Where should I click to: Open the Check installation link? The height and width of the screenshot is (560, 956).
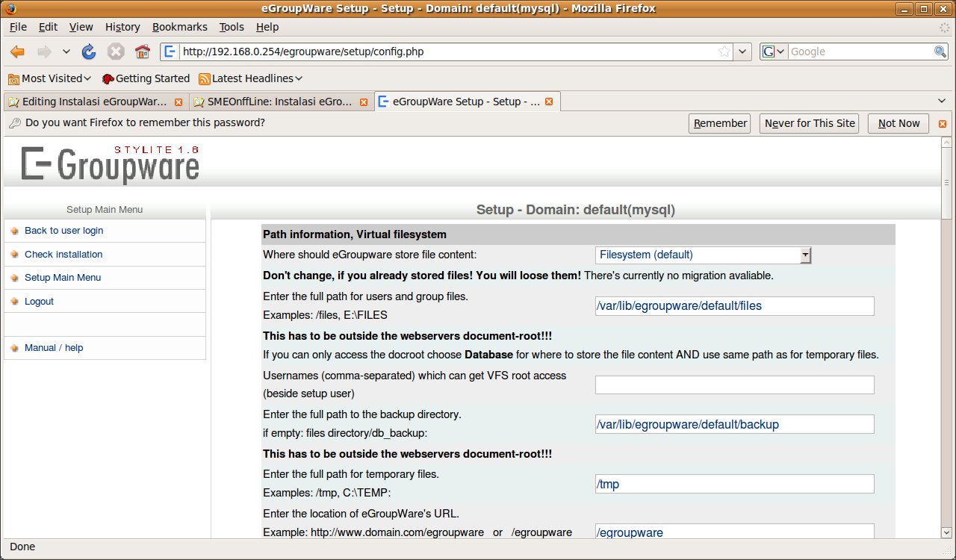pyautogui.click(x=63, y=255)
